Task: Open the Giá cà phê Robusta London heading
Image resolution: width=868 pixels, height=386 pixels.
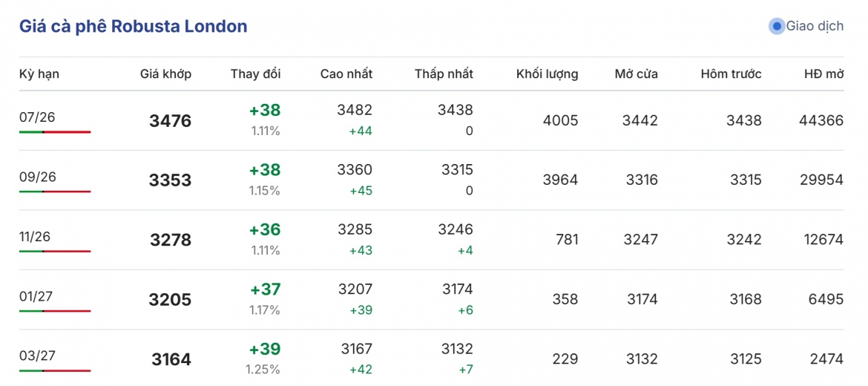Action: tap(133, 26)
